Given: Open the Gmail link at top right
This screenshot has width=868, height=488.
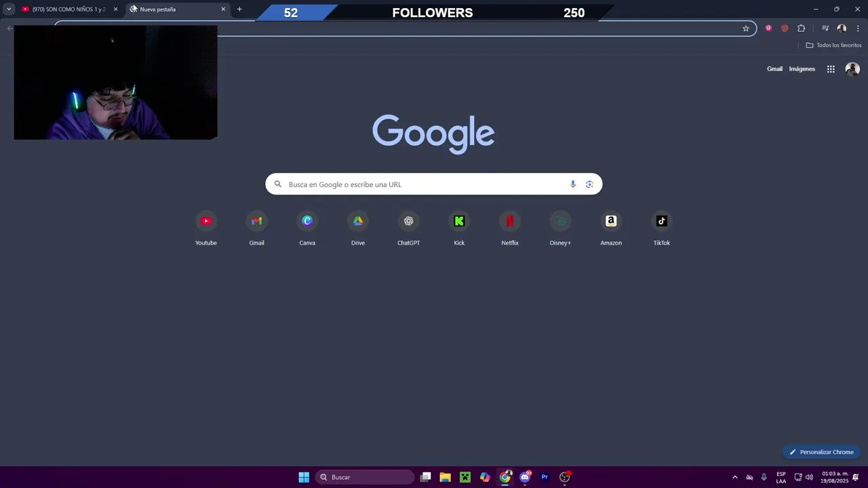Looking at the screenshot, I should click(774, 69).
